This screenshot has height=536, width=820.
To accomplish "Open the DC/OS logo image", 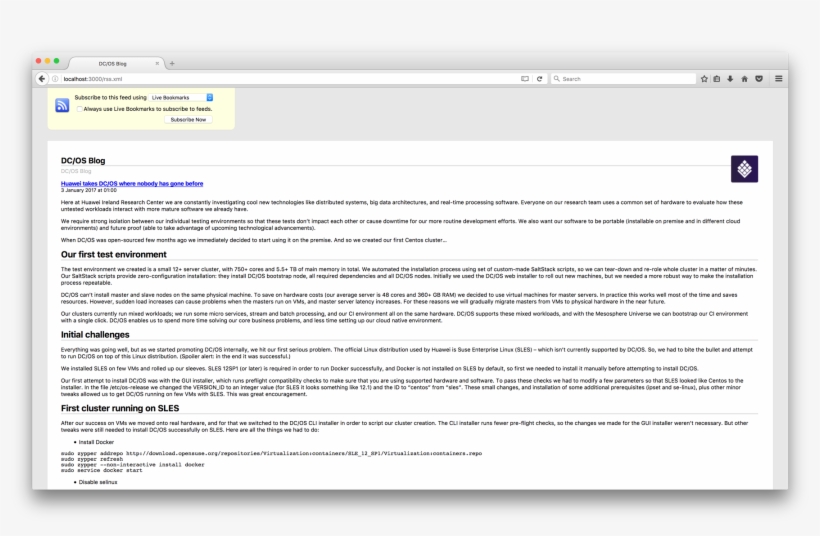I will click(744, 169).
